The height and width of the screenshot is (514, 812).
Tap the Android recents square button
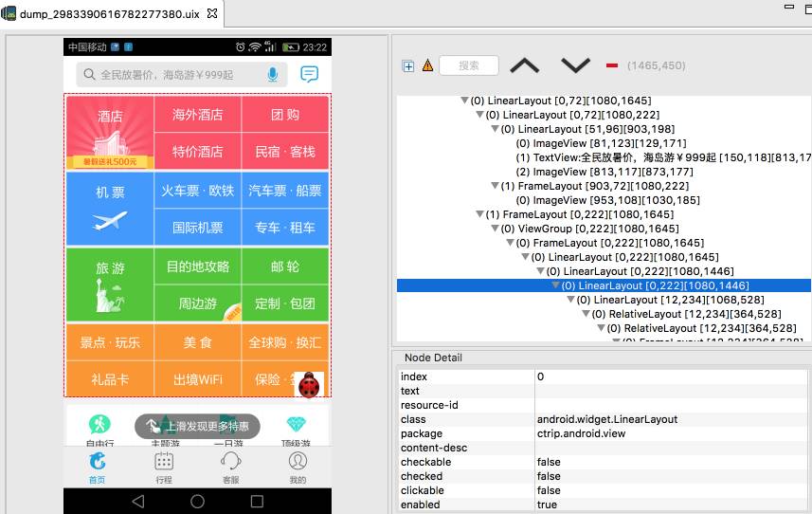click(257, 501)
